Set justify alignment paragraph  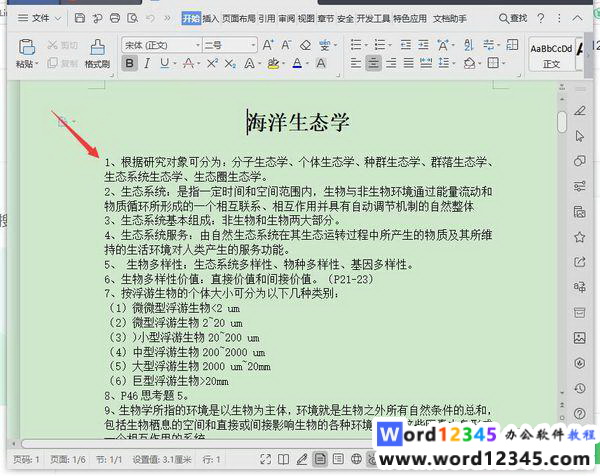(408, 63)
